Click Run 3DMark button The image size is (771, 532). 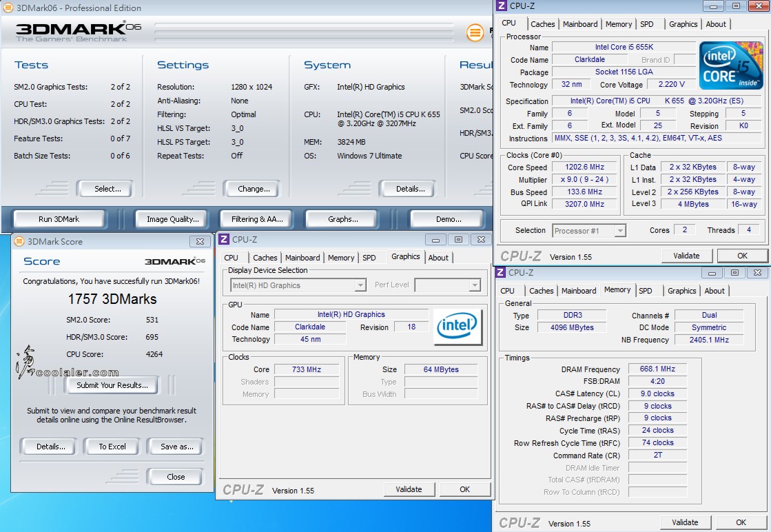pos(59,219)
